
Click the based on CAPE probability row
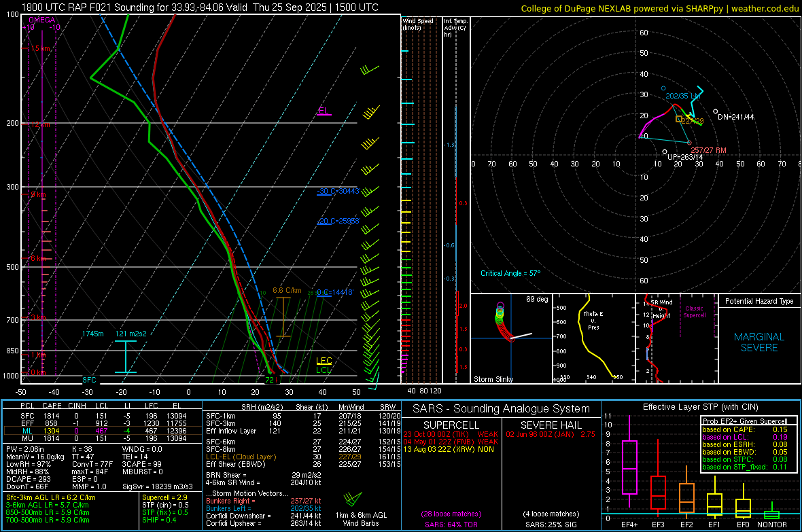[745, 429]
